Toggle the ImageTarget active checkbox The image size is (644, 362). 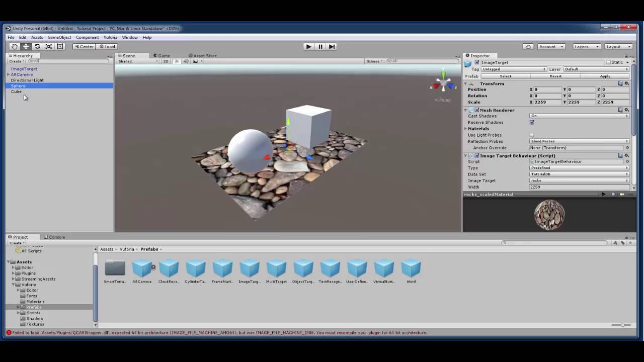point(477,62)
